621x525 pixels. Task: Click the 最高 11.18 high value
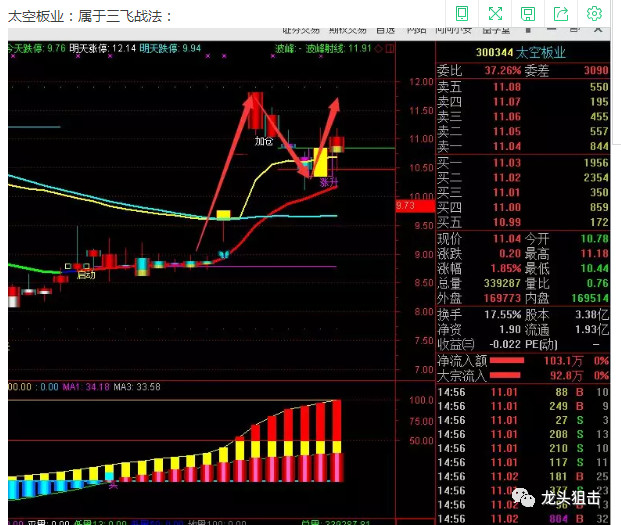click(594, 253)
